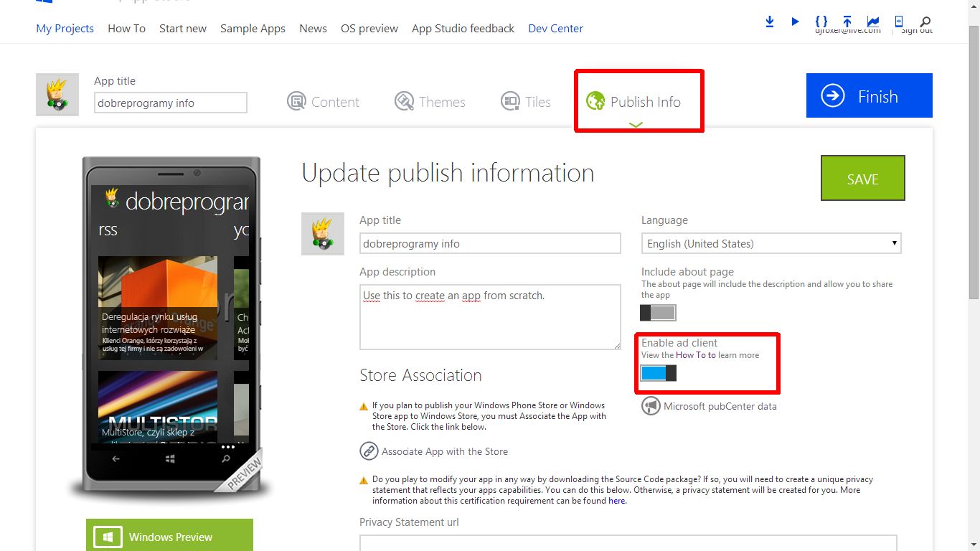Open App Studio feedback link

pyautogui.click(x=463, y=29)
